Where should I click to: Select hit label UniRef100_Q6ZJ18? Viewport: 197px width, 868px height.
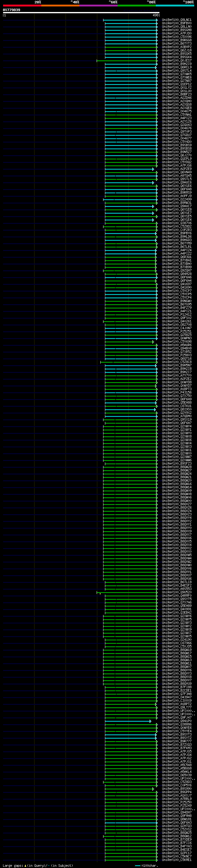coord(176,50)
